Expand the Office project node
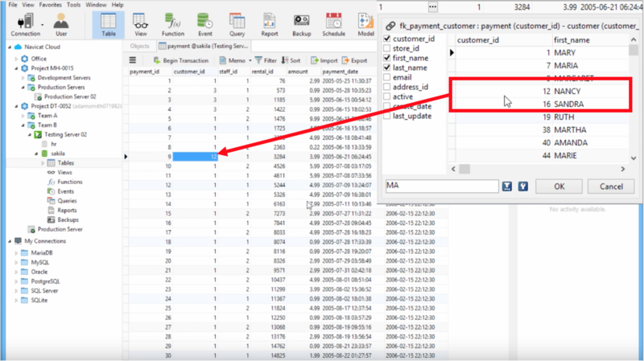 [x=16, y=59]
